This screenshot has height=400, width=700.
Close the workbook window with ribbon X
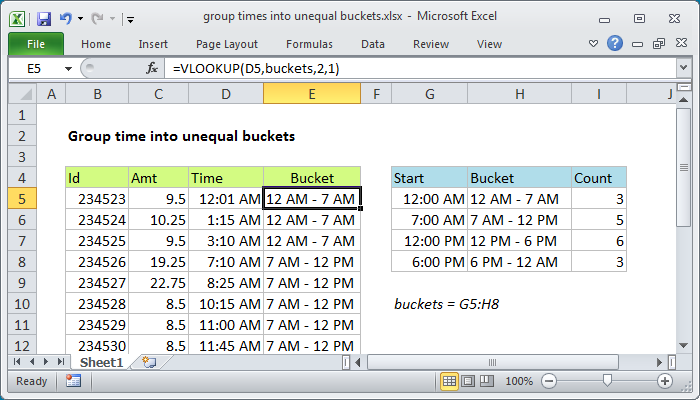681,43
